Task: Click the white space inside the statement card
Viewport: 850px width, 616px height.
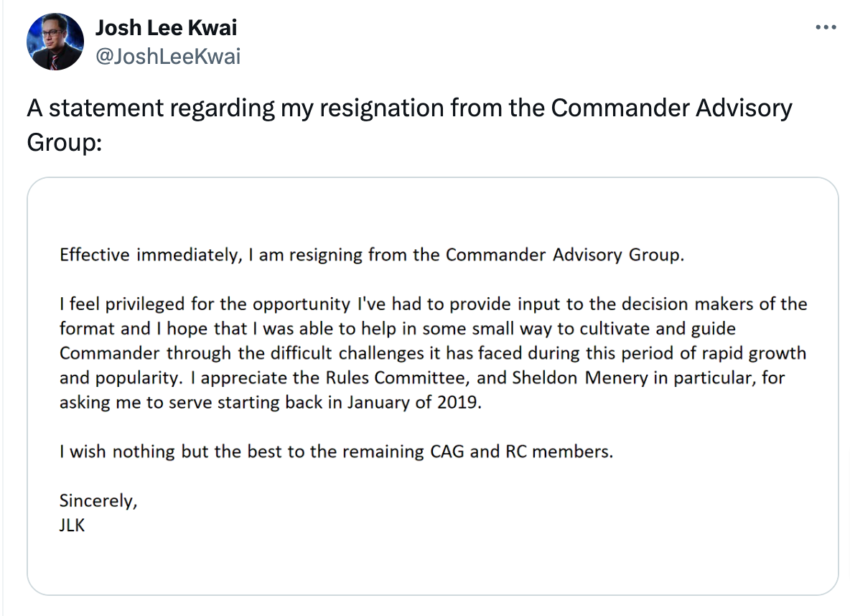Action: tap(431, 567)
